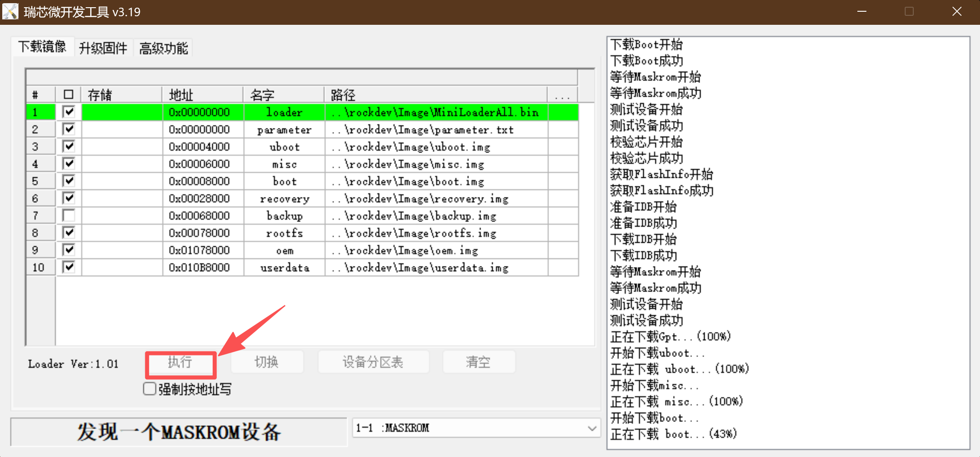The height and width of the screenshot is (457, 980).
Task: Uncheck the loader row checkbox
Action: click(69, 112)
